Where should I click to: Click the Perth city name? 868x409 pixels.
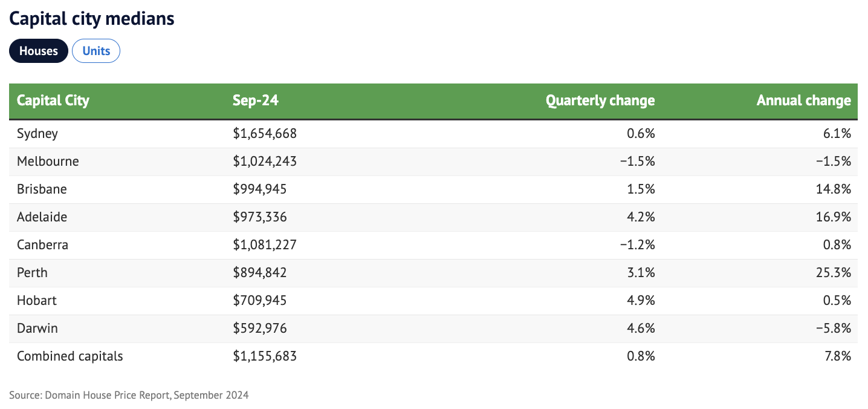[32, 273]
